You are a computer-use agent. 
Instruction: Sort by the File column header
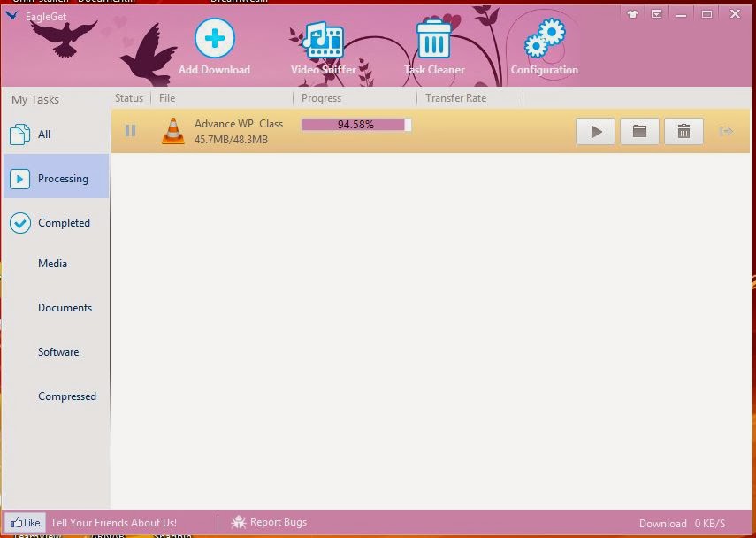(167, 98)
